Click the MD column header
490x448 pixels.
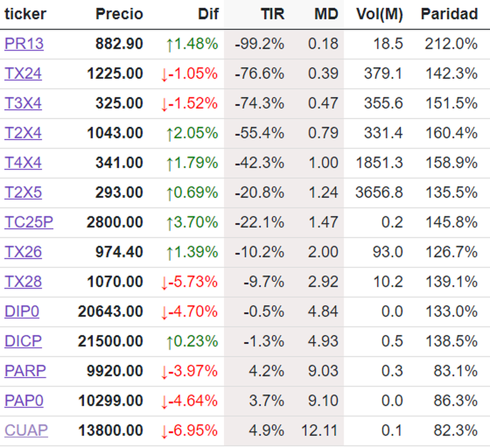(326, 14)
